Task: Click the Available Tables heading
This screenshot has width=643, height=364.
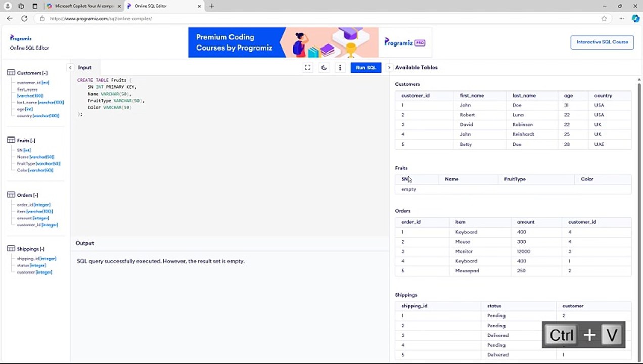Action: pyautogui.click(x=416, y=67)
